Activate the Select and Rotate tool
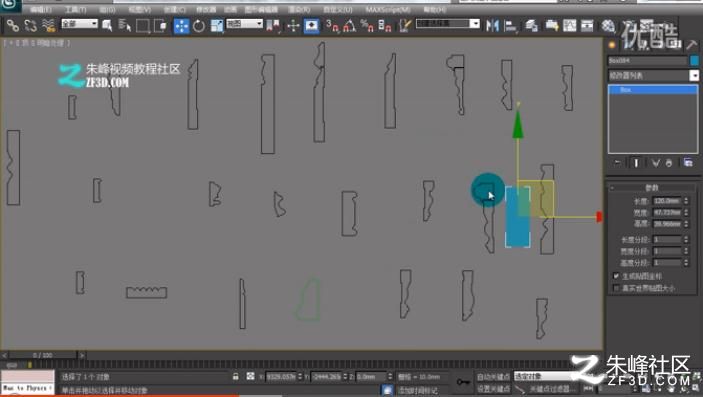The image size is (703, 397). click(199, 26)
